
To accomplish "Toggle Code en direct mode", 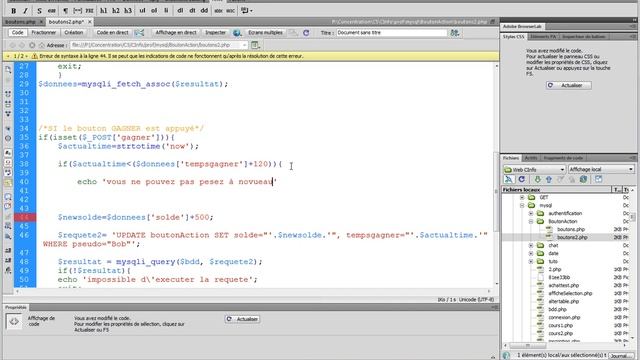I will click(x=112, y=33).
